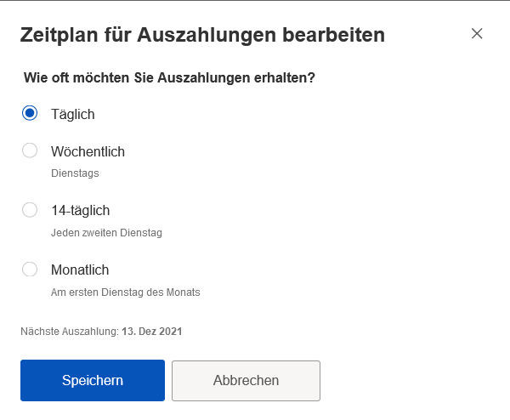Click the "Monatlich" option label
This screenshot has width=510, height=420.
coord(80,270)
